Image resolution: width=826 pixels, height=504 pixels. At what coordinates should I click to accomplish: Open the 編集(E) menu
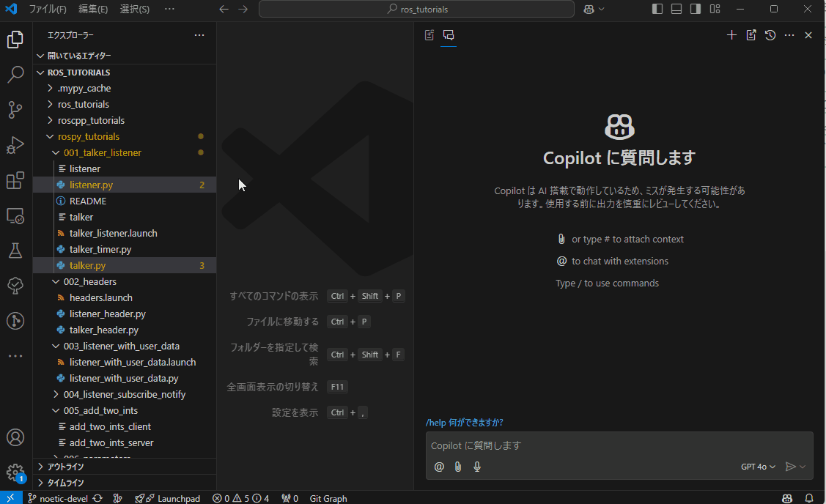92,9
